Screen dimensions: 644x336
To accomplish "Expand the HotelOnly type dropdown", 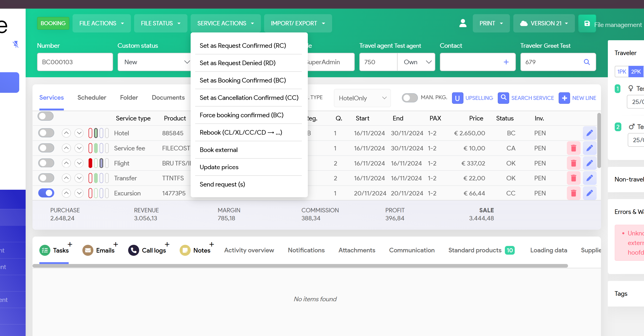I will tap(362, 98).
